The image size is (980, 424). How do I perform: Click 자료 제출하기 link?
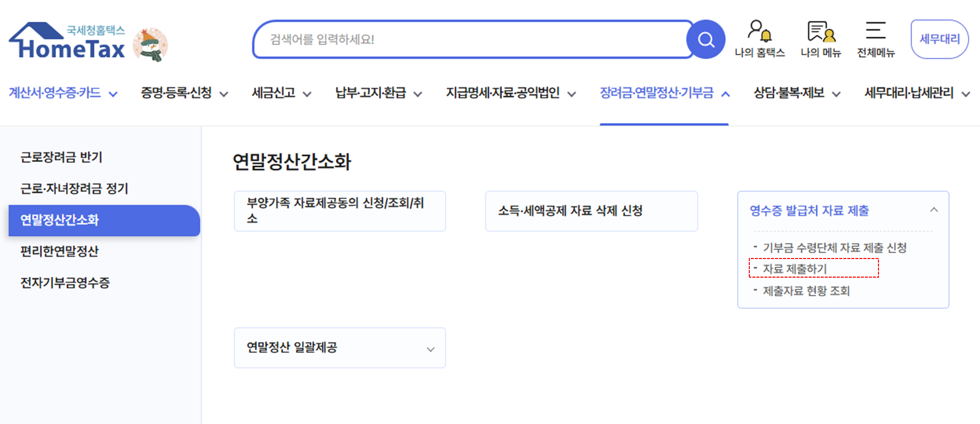coord(795,269)
